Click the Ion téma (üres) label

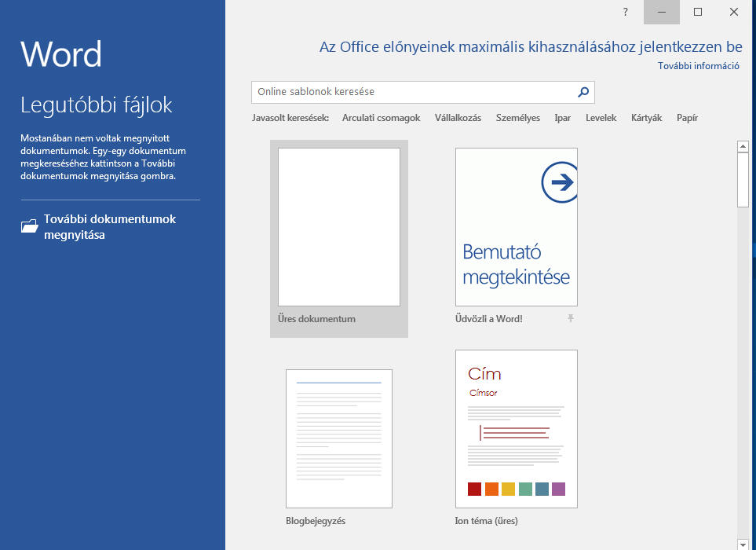pos(487,521)
